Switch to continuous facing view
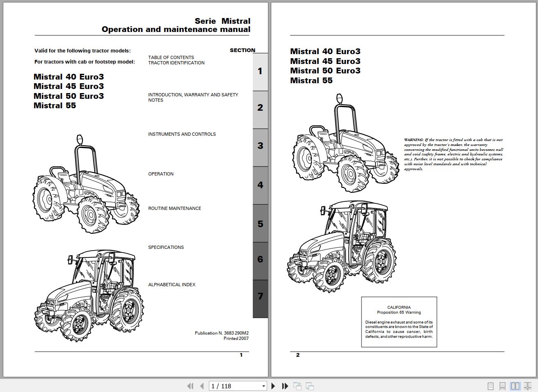This screenshot has width=538, height=392. pos(527,386)
